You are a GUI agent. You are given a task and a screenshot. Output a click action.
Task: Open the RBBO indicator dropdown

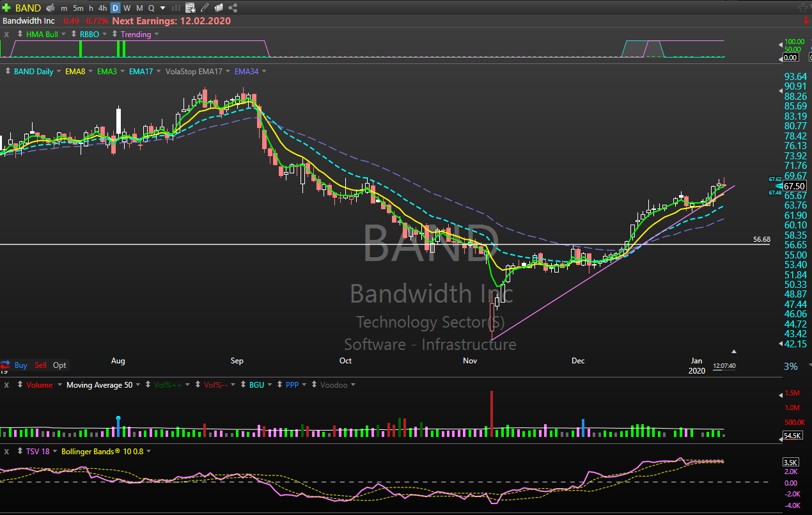[x=105, y=35]
